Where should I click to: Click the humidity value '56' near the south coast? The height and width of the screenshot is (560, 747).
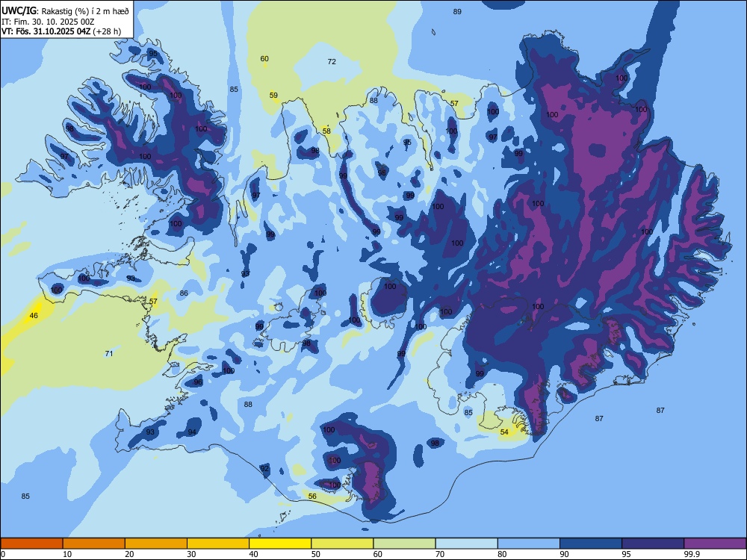click(312, 496)
